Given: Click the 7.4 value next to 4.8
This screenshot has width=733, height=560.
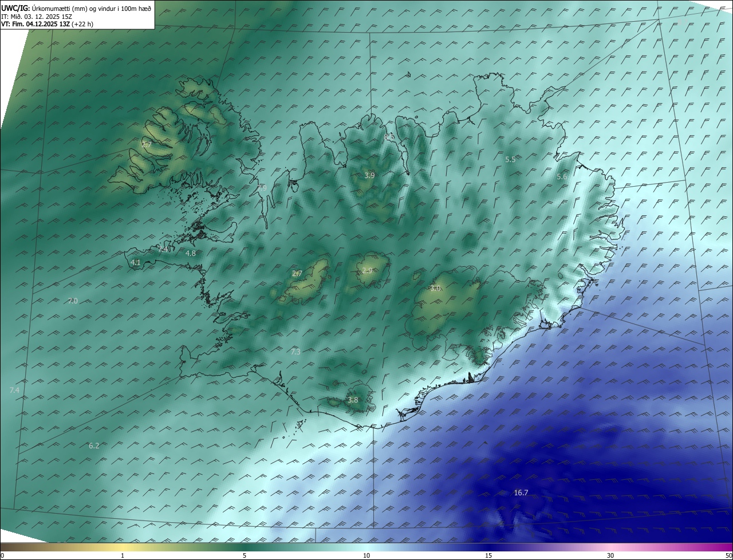Looking at the screenshot, I should (163, 250).
